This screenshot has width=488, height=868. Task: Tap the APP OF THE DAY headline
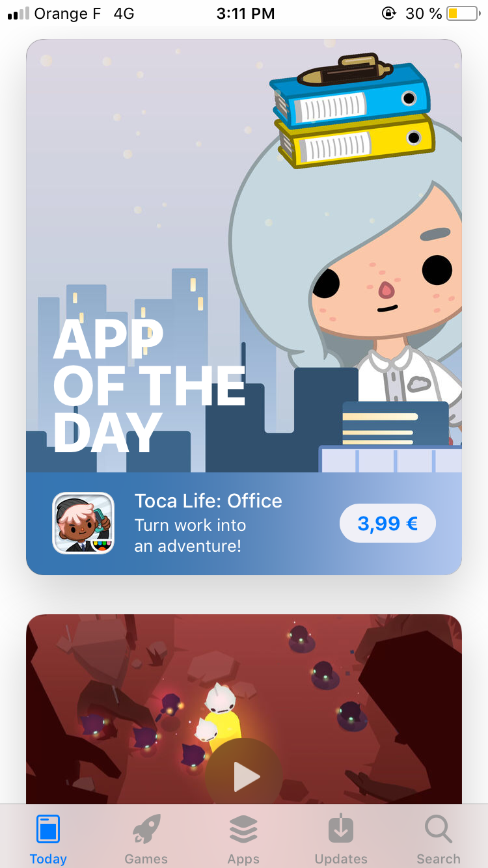[x=150, y=387]
